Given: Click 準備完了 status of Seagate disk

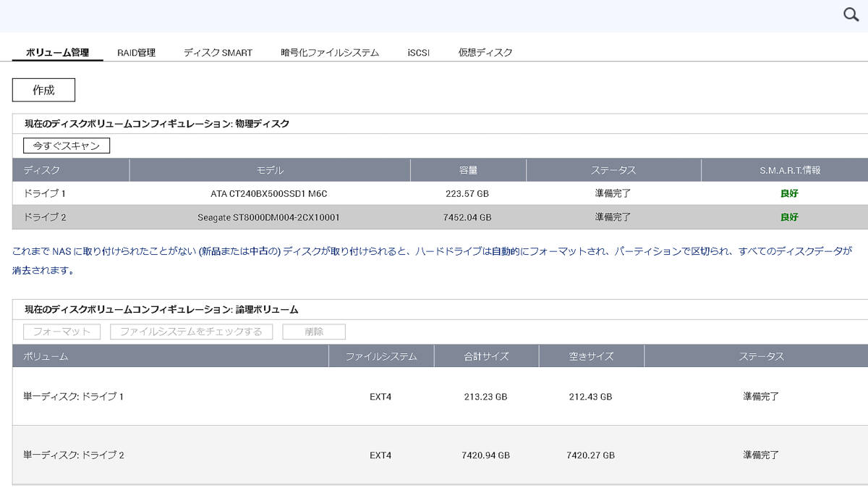Looking at the screenshot, I should 613,216.
